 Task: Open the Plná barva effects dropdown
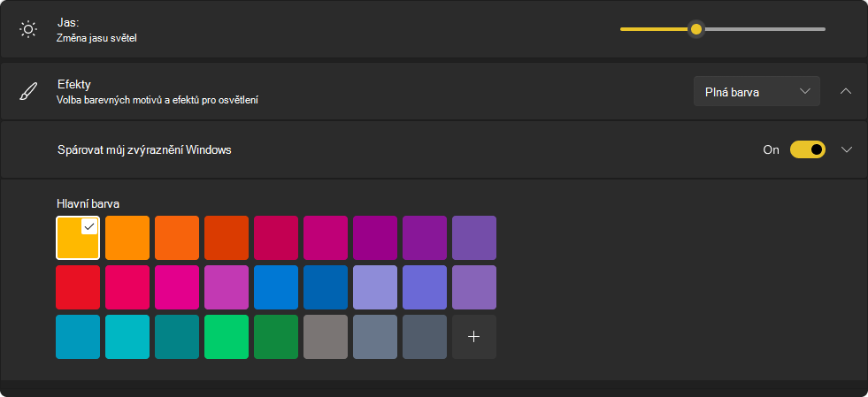(x=757, y=91)
